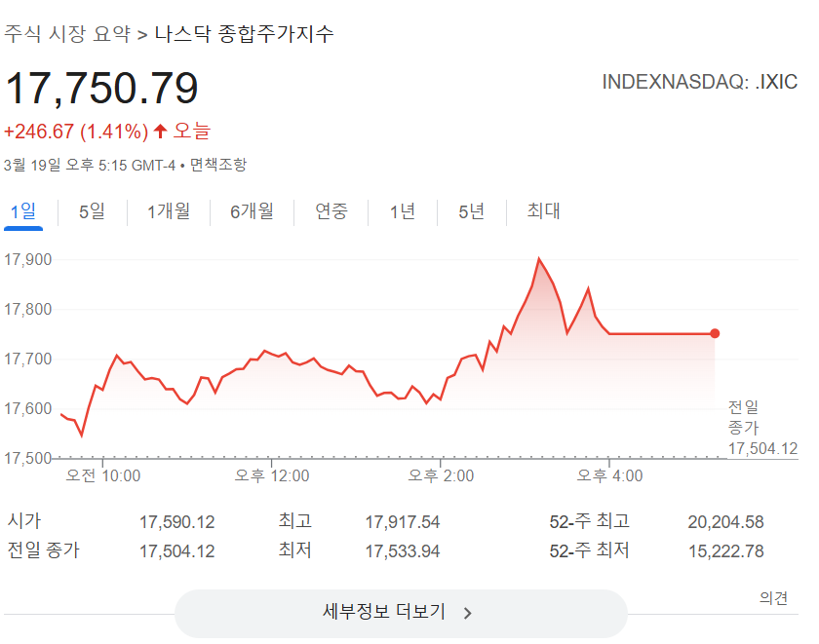Select the 5일 time range tab

point(91,210)
